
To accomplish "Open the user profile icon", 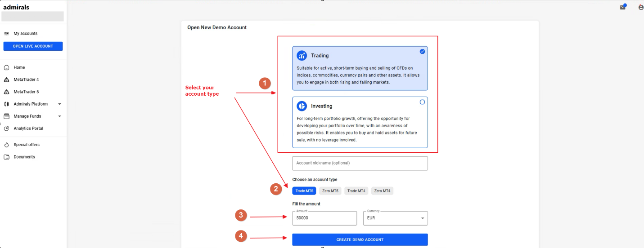I will tap(641, 7).
